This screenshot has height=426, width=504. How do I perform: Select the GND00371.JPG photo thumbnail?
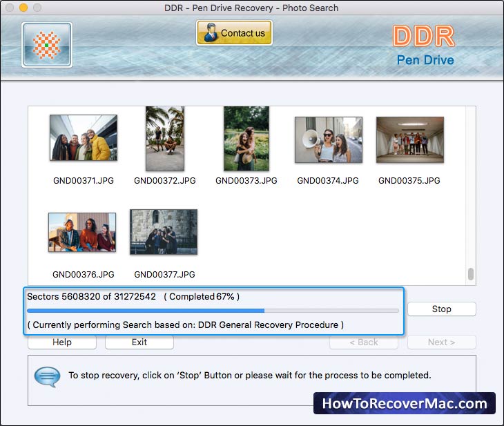84,137
